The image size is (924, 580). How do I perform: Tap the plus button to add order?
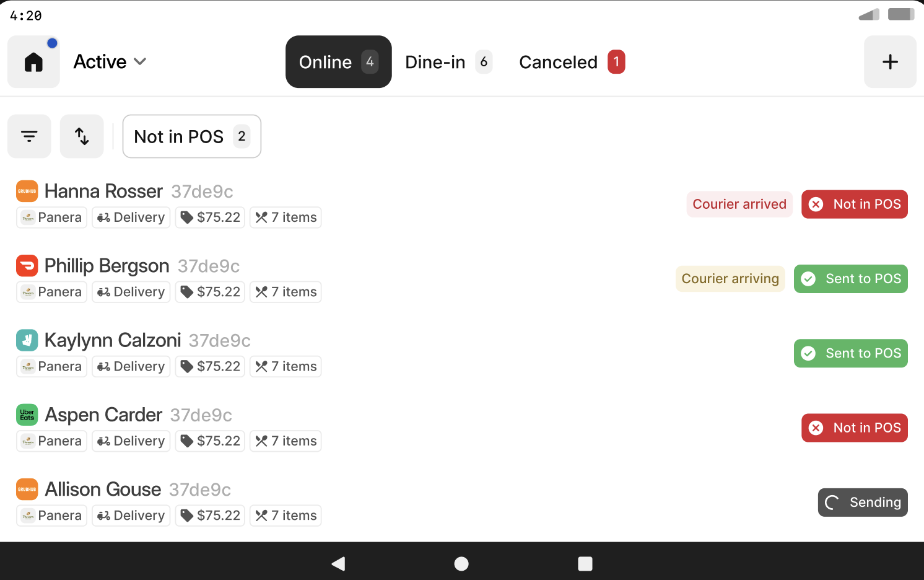[890, 61]
